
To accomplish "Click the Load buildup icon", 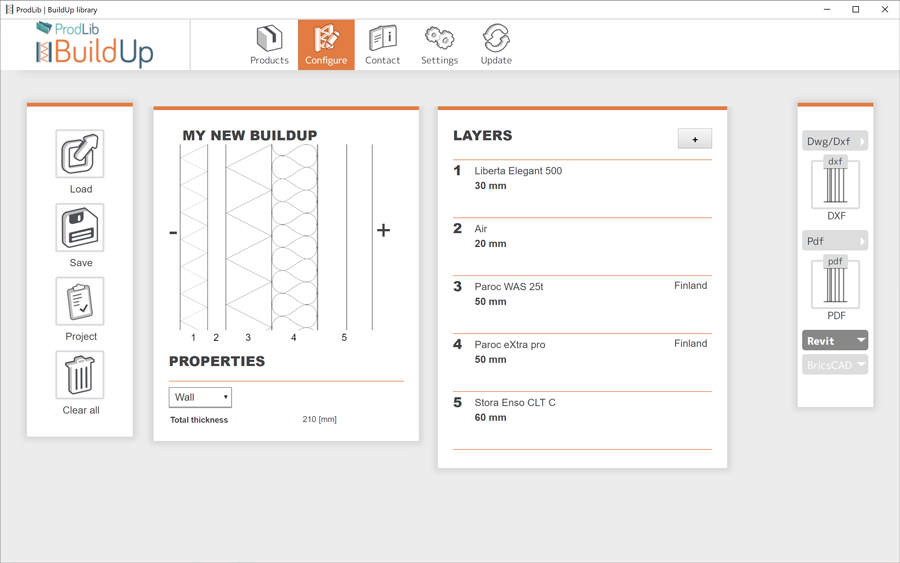I will click(x=80, y=154).
